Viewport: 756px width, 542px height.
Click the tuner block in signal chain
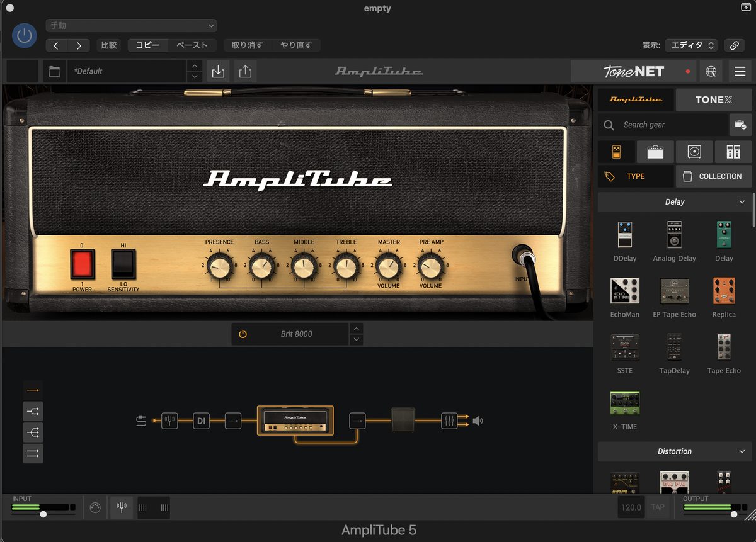pyautogui.click(x=169, y=421)
